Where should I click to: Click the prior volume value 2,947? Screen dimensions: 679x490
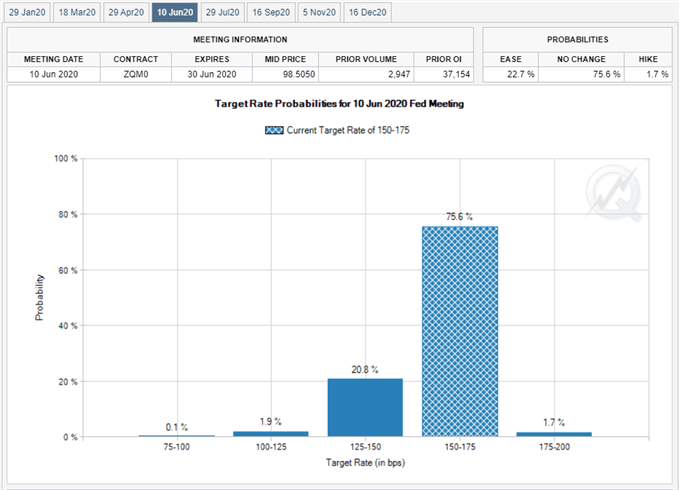(x=399, y=74)
